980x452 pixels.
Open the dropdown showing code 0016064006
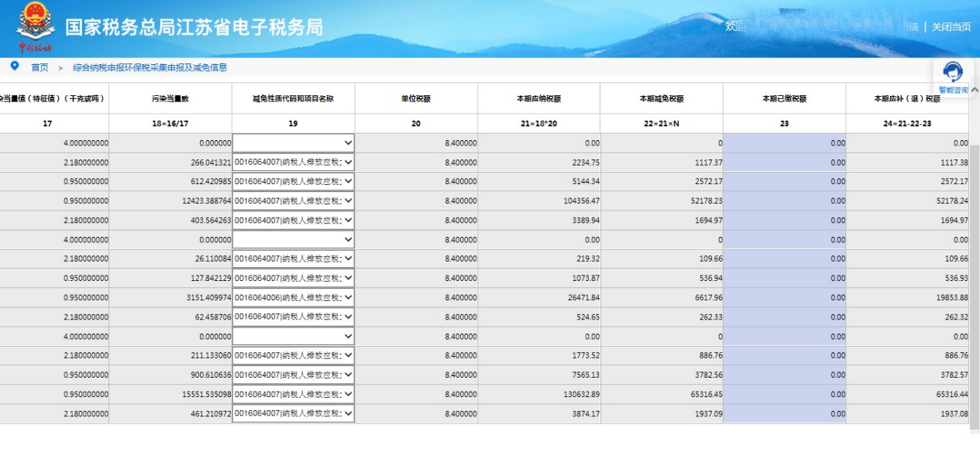click(294, 298)
